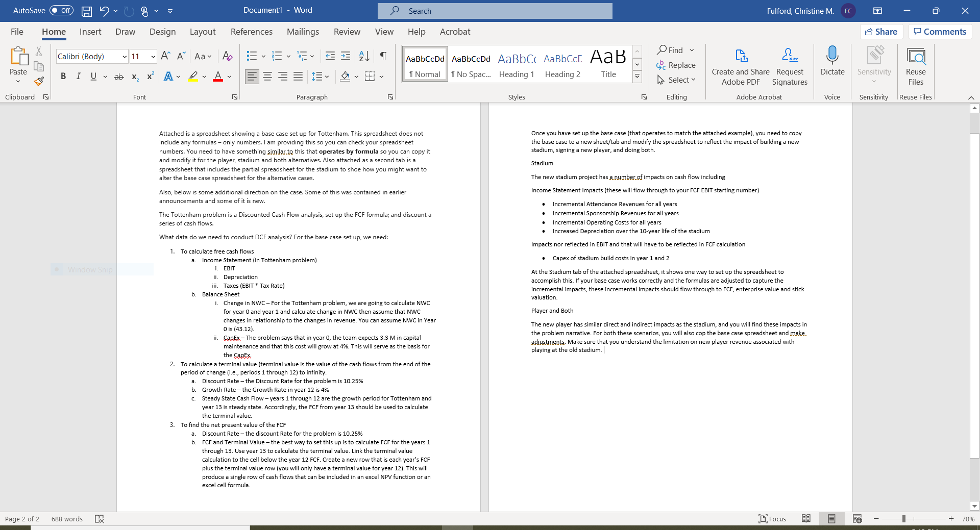980x530 pixels.
Task: Click the Replace tool in Editing
Action: point(676,65)
